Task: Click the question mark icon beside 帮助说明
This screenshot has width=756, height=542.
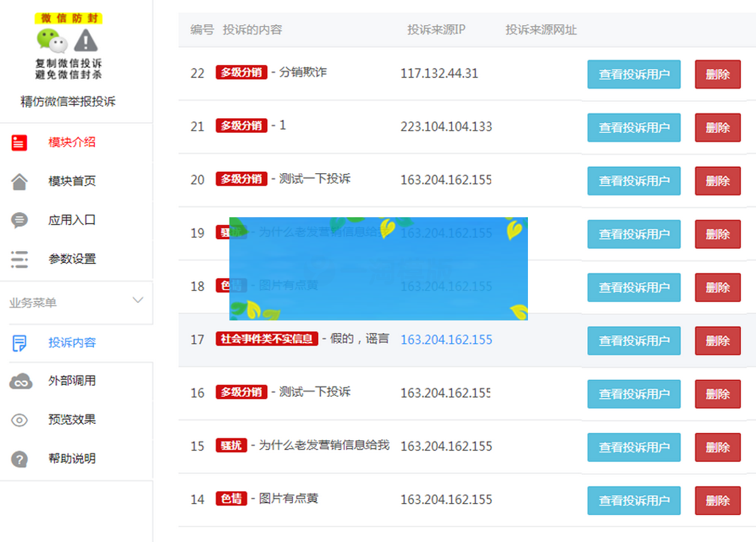Action: click(18, 458)
